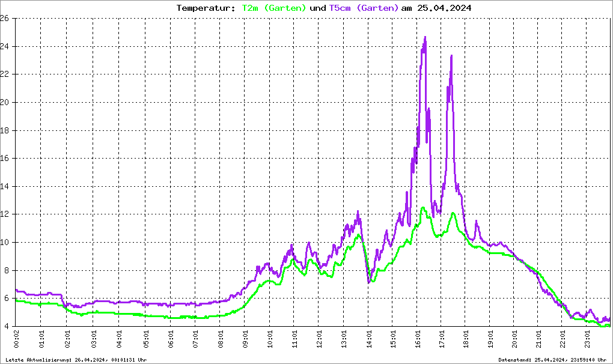Select the 09:01 time label on x-axis

[245, 339]
